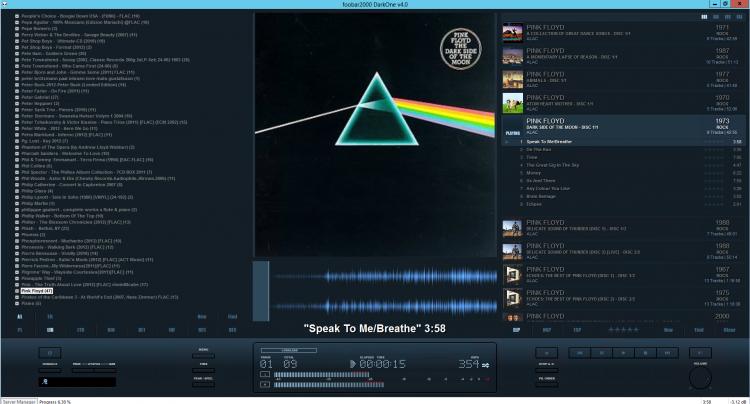Click the small toggle box beside lower meter
The height and width of the screenshot is (404, 750).
265,384
